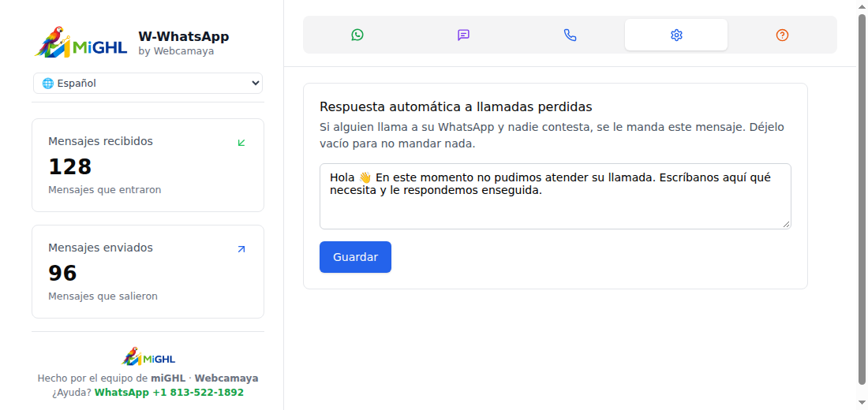Click the 'Mensajes que salieron' caption
Viewport: 868px width, 410px height.
103,296
